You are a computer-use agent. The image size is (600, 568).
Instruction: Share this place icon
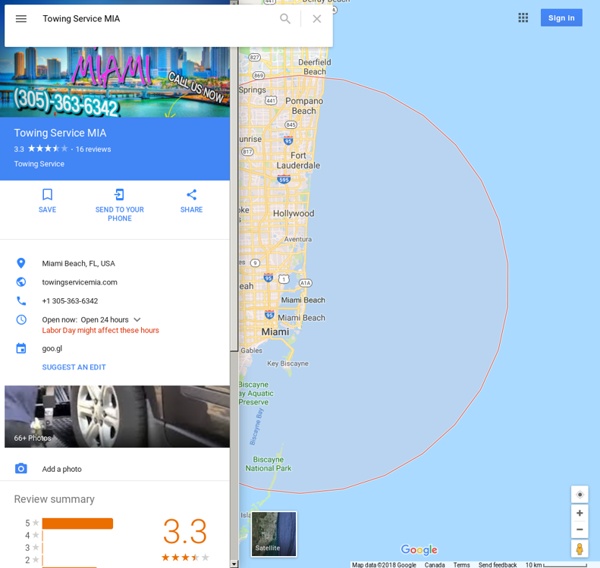point(191,195)
